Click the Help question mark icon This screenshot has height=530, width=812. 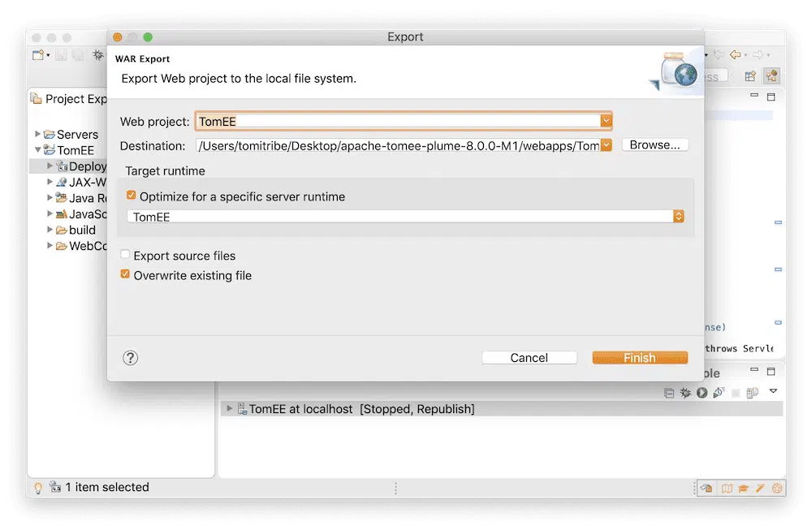130,358
